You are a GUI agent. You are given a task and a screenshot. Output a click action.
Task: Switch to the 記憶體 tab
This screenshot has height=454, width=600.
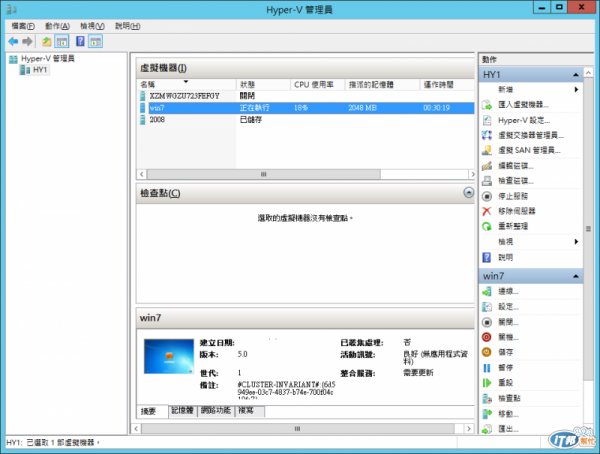coord(183,411)
